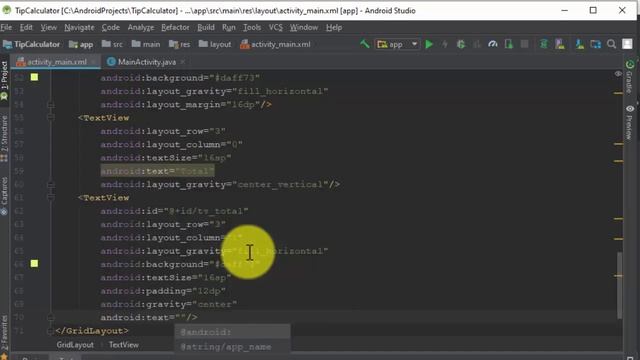Viewport: 640px width, 360px height.
Task: Click the Search Everywhere magnifier icon
Action: [x=611, y=44]
